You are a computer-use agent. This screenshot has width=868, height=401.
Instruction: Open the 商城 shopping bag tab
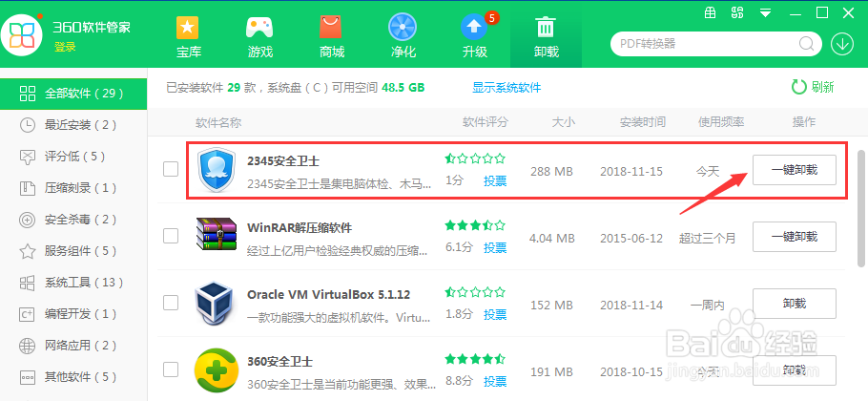331,36
